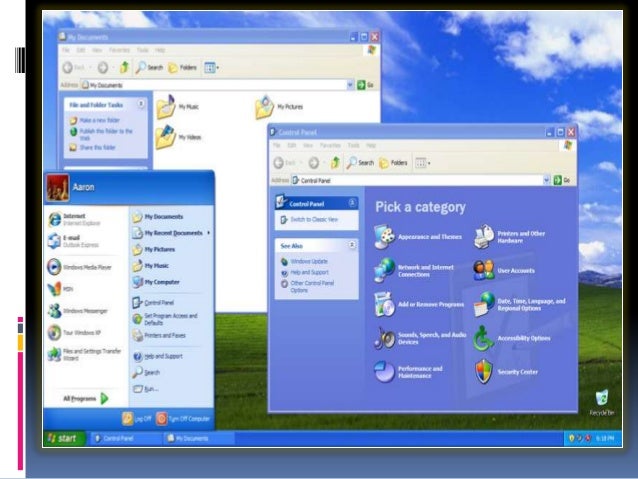The height and width of the screenshot is (479, 638).
Task: Launch Windows Messenger from Start menu
Action: 77,311
